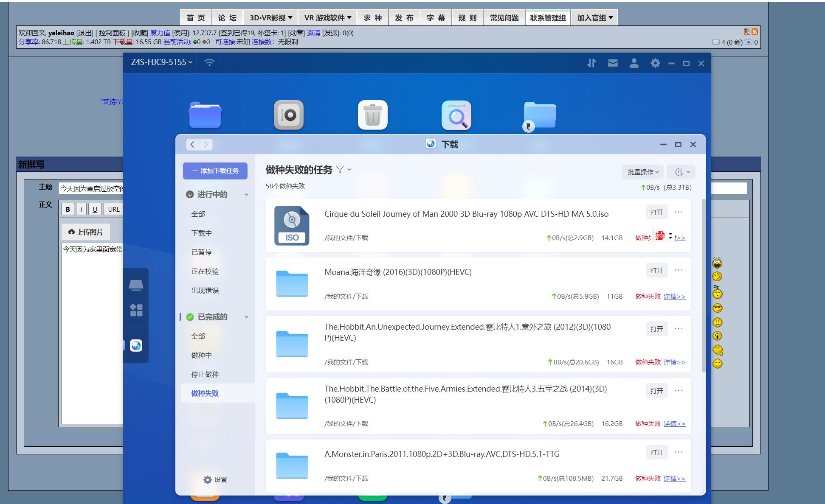Expand device name Z4S-HJC9-5155 dropdown
This screenshot has height=504, width=825.
tap(161, 62)
